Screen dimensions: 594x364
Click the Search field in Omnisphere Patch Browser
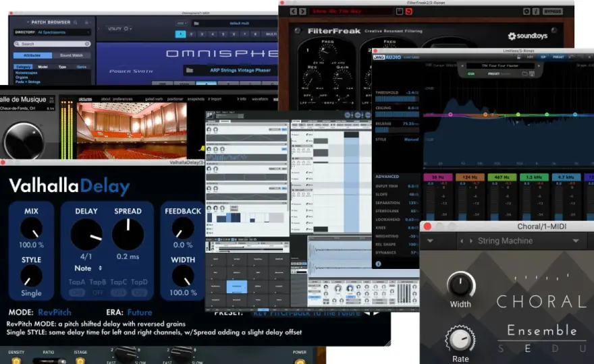pos(52,44)
